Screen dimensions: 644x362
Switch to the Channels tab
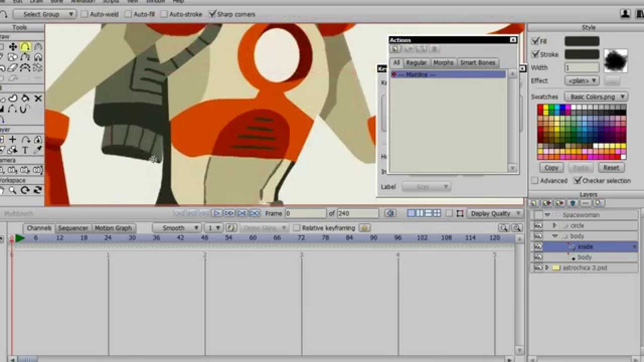[x=39, y=228]
